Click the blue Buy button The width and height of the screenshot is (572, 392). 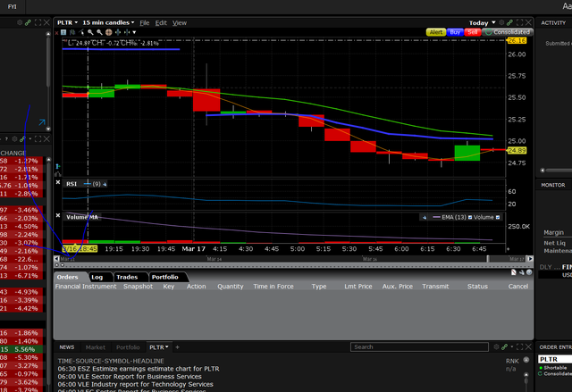[x=455, y=32]
